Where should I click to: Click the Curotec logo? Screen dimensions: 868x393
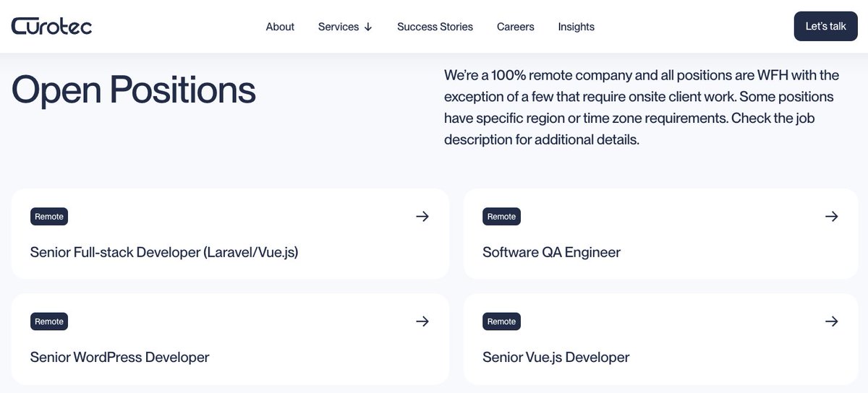coord(51,26)
